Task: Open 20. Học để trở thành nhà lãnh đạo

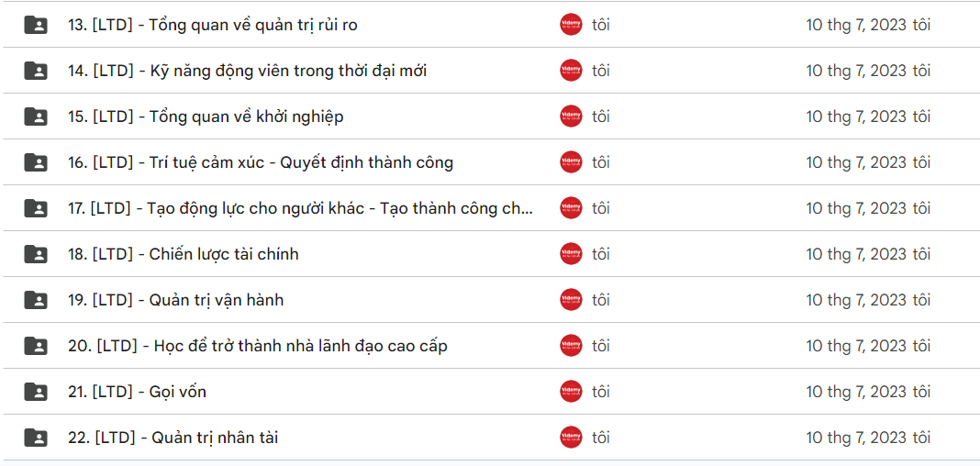Action: tap(258, 346)
